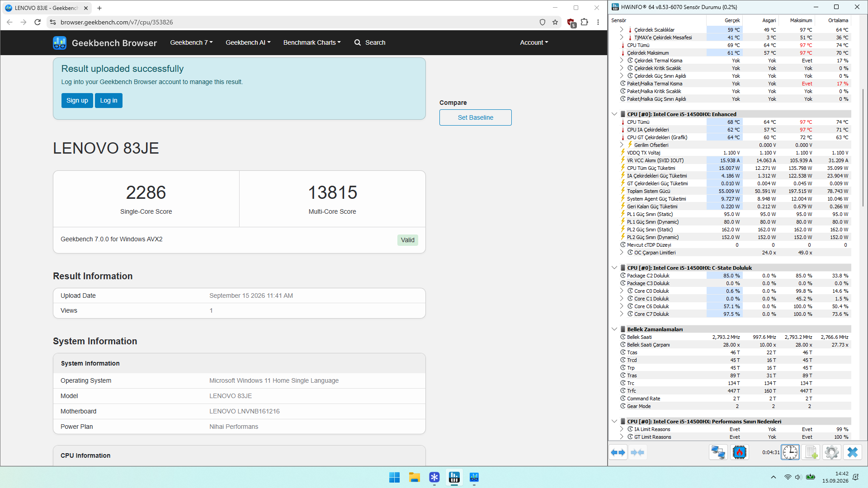Expand the Gerilim Ofsetleri row
This screenshot has height=488, width=868.
tap(622, 145)
